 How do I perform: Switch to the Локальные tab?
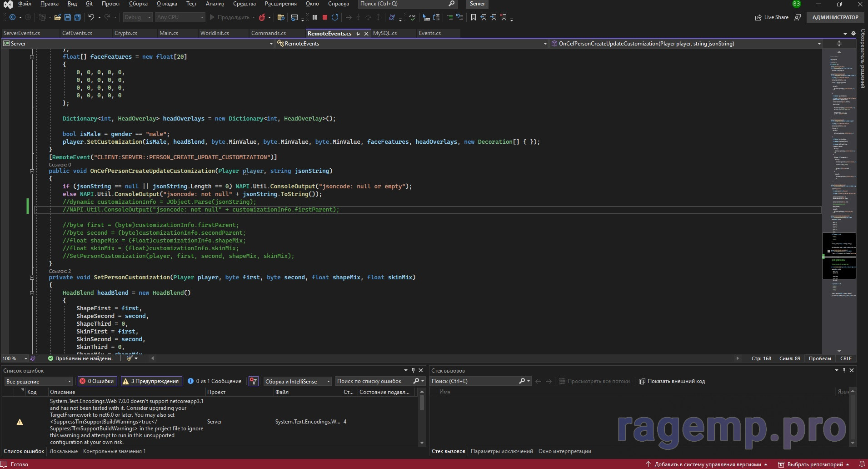64,451
